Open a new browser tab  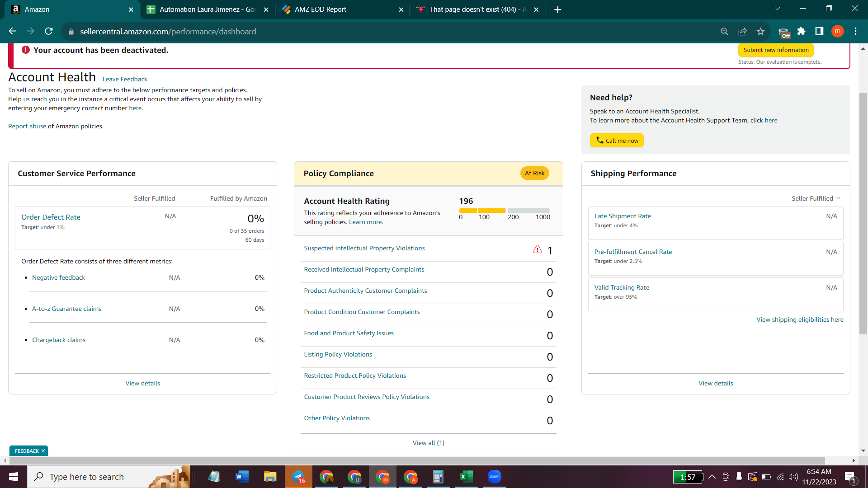click(558, 9)
